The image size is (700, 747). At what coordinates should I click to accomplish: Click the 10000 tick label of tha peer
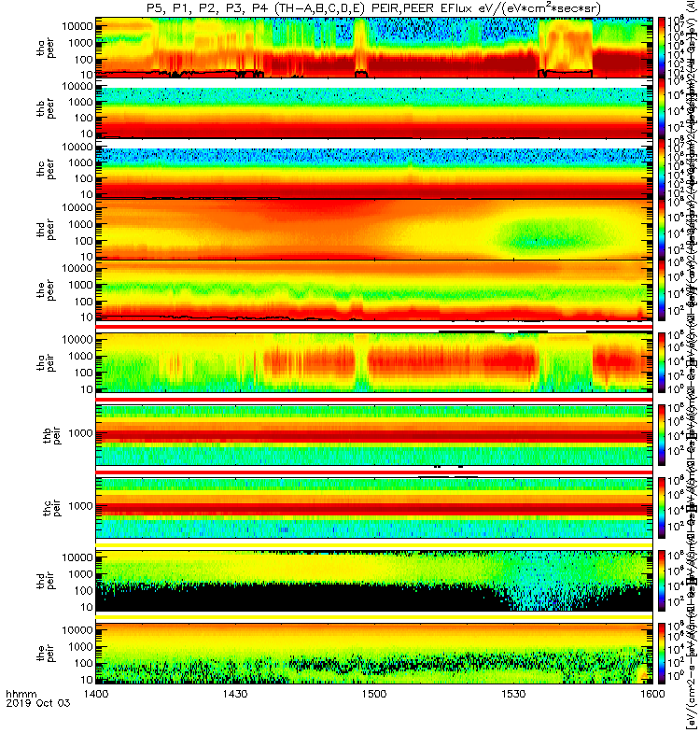pyautogui.click(x=77, y=26)
